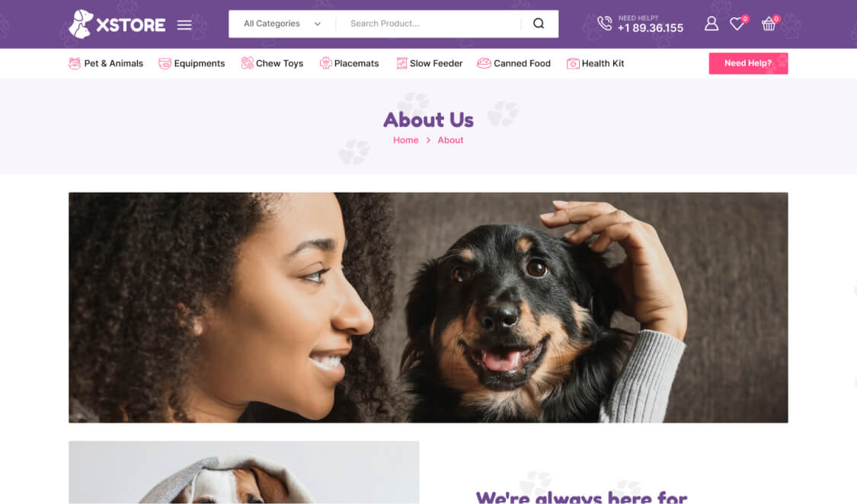Viewport: 857px width, 504px height.
Task: Click the Pet & Animals category icon
Action: (75, 63)
